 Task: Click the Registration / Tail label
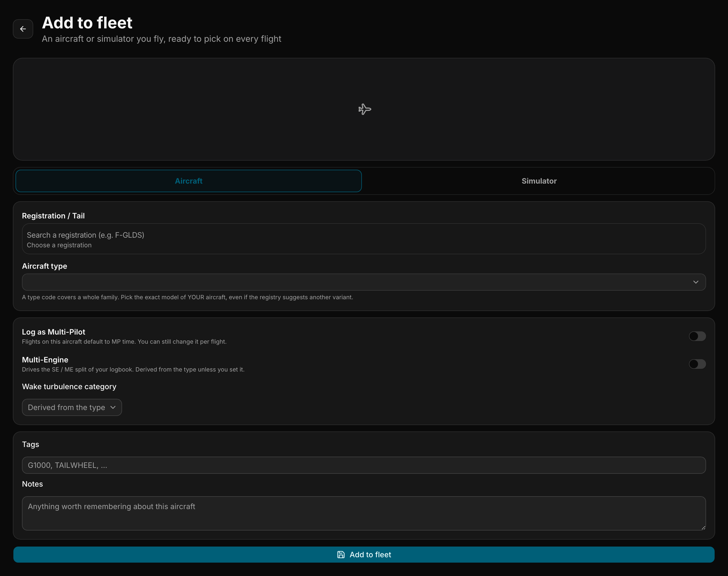pyautogui.click(x=53, y=216)
